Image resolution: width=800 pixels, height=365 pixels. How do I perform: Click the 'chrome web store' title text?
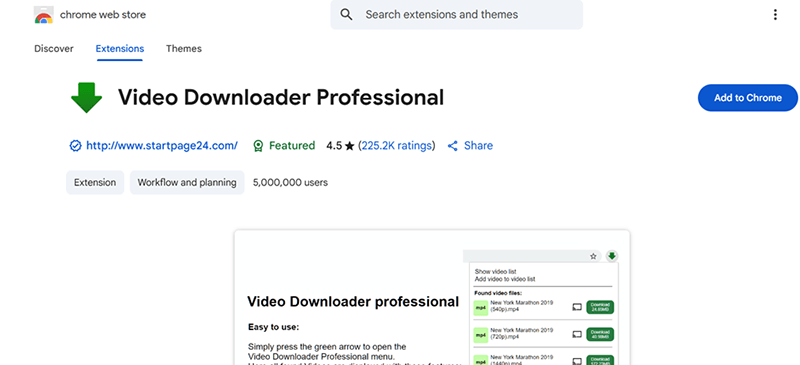point(103,15)
